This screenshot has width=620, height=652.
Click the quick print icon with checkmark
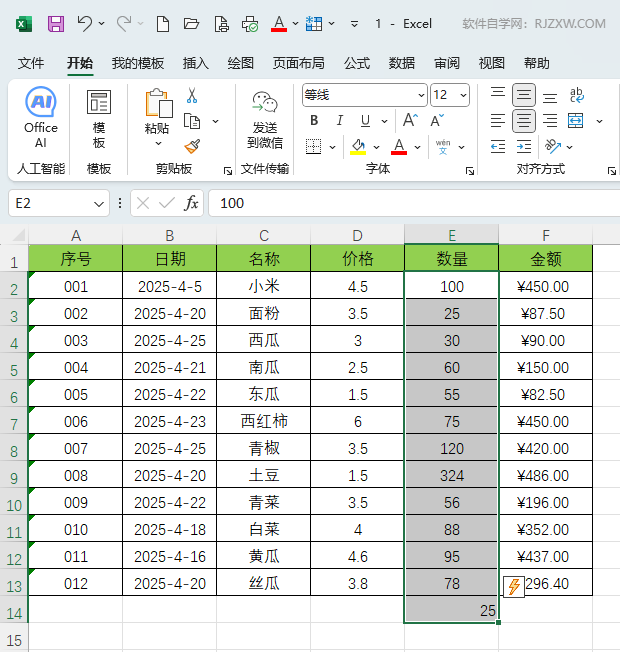tap(250, 24)
